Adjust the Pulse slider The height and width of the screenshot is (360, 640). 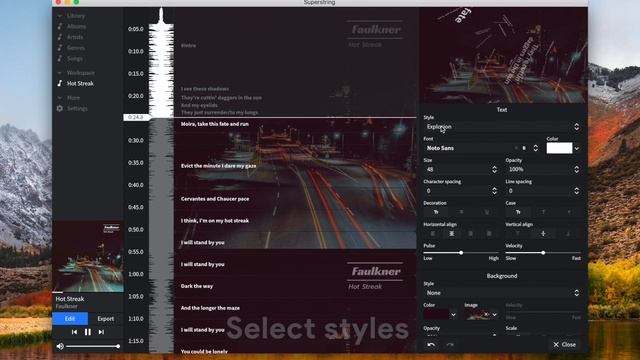pyautogui.click(x=461, y=253)
